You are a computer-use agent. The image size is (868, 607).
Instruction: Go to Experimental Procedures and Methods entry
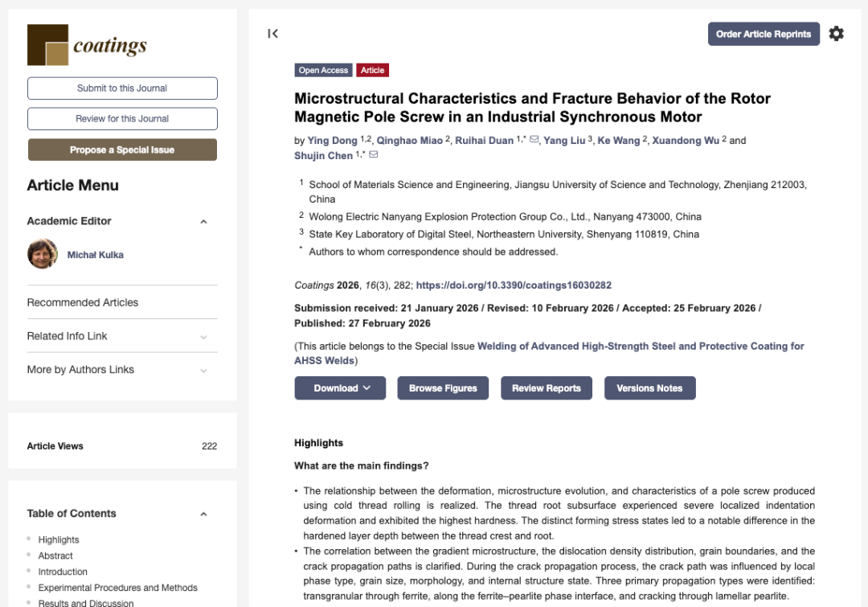tap(118, 588)
